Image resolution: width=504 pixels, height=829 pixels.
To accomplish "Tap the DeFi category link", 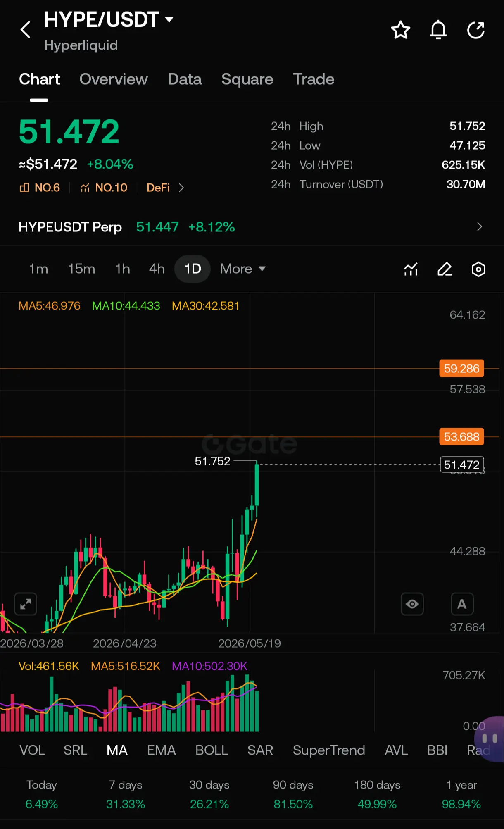I will click(x=158, y=188).
